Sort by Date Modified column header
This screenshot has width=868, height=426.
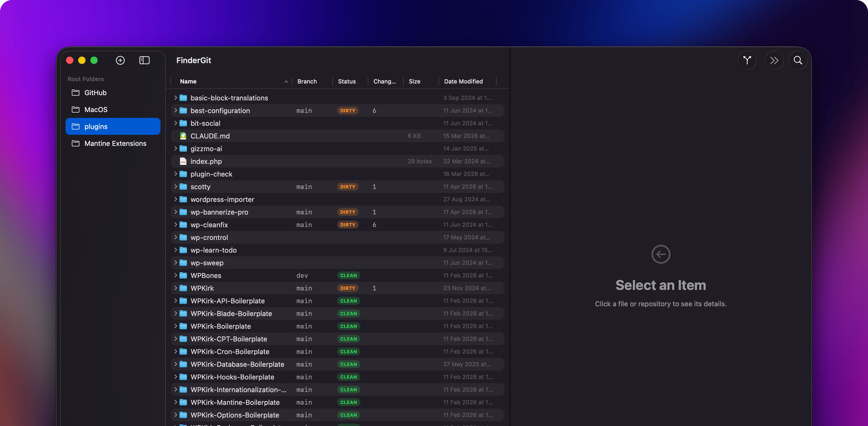[463, 81]
